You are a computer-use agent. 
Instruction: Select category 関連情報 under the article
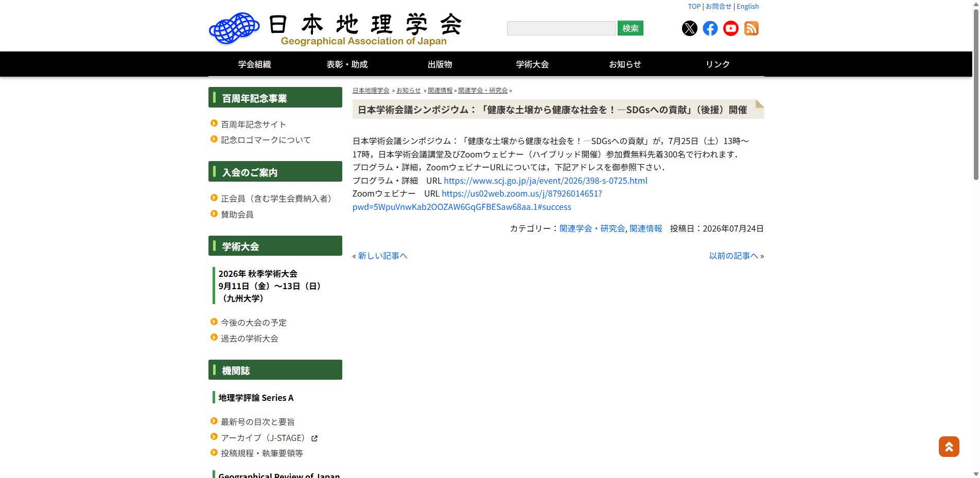coord(645,228)
